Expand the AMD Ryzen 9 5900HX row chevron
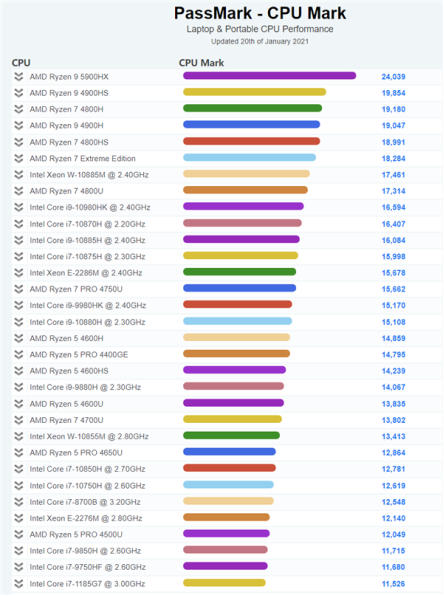Image resolution: width=444 pixels, height=596 pixels. click(19, 77)
